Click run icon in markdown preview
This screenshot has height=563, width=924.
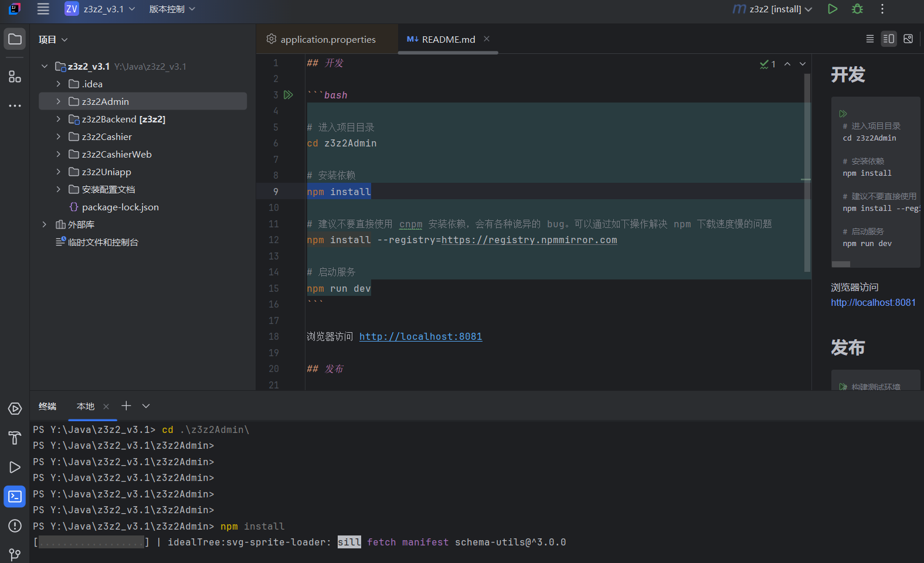pyautogui.click(x=843, y=114)
